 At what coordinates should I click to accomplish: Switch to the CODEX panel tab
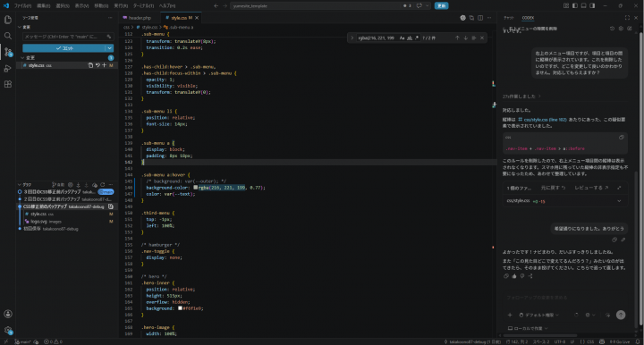point(528,18)
